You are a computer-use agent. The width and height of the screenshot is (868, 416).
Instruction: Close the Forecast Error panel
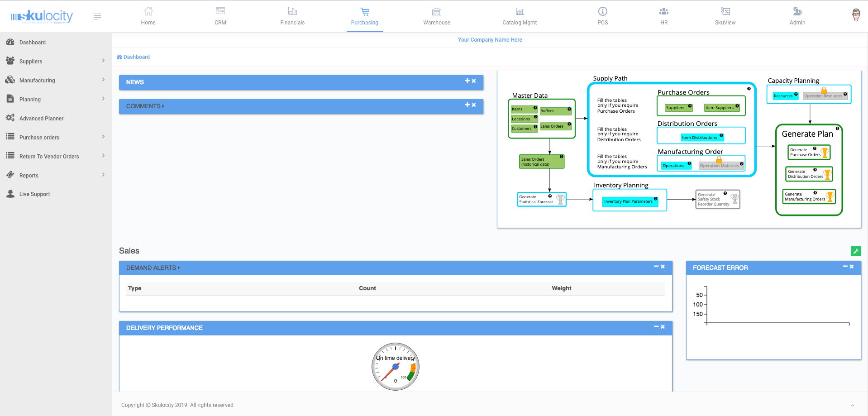pyautogui.click(x=852, y=267)
